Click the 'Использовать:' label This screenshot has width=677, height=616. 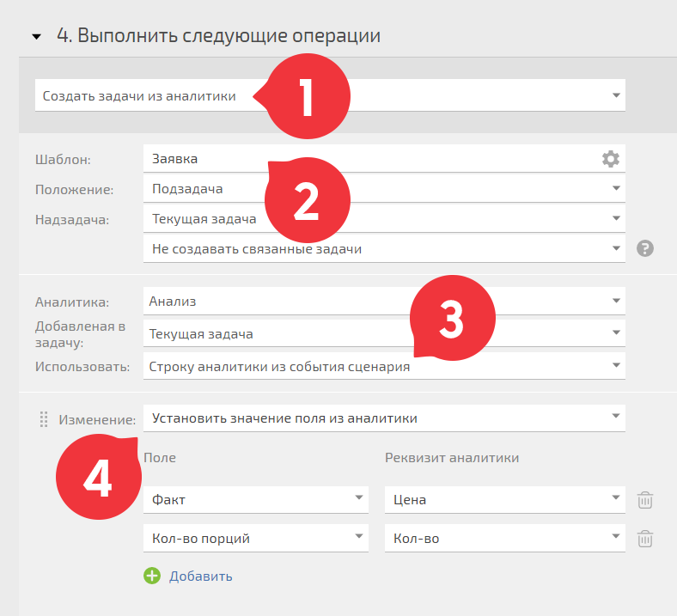(82, 367)
